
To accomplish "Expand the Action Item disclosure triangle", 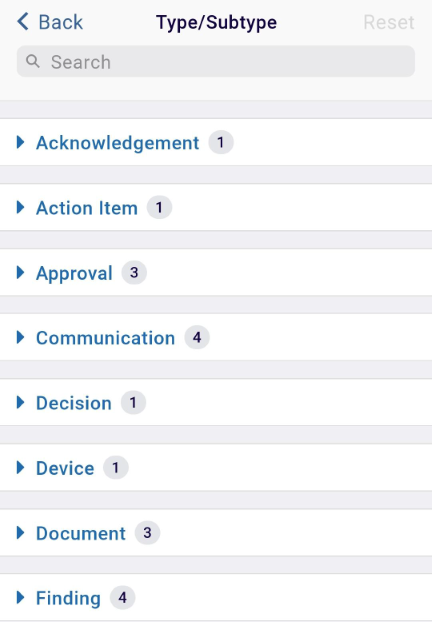I will click(x=20, y=207).
